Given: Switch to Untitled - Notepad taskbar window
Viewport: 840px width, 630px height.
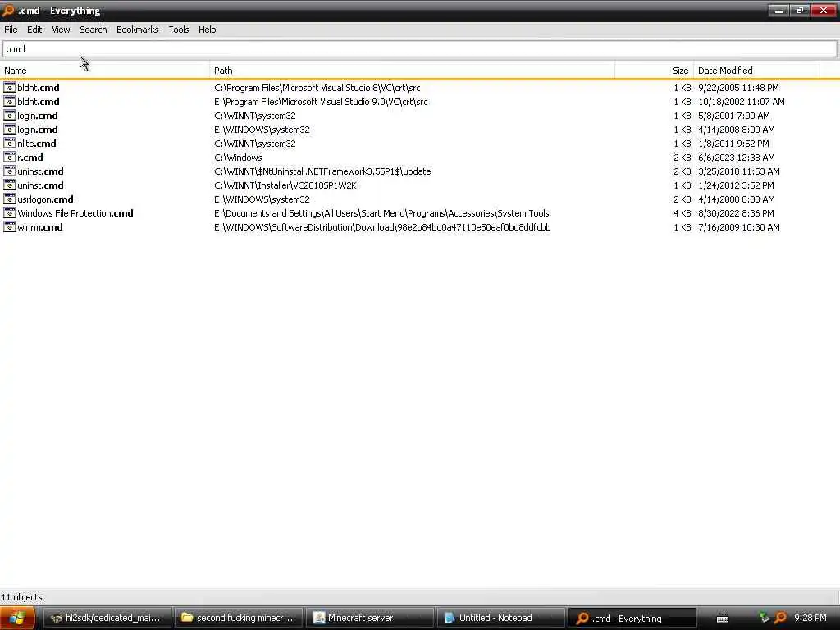Looking at the screenshot, I should 501,618.
